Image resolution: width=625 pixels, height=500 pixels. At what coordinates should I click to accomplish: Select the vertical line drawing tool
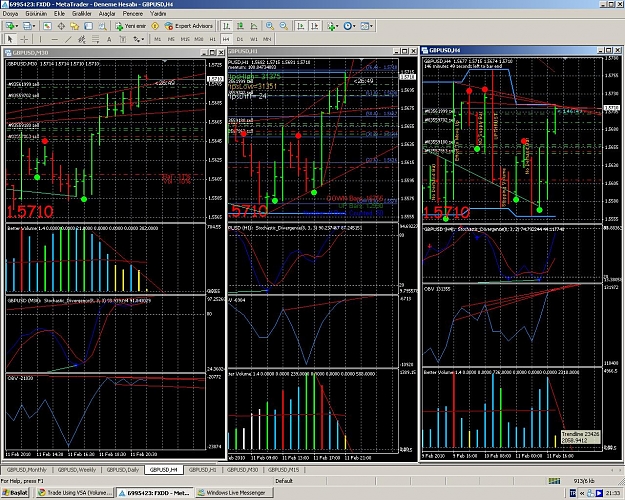tap(40, 39)
